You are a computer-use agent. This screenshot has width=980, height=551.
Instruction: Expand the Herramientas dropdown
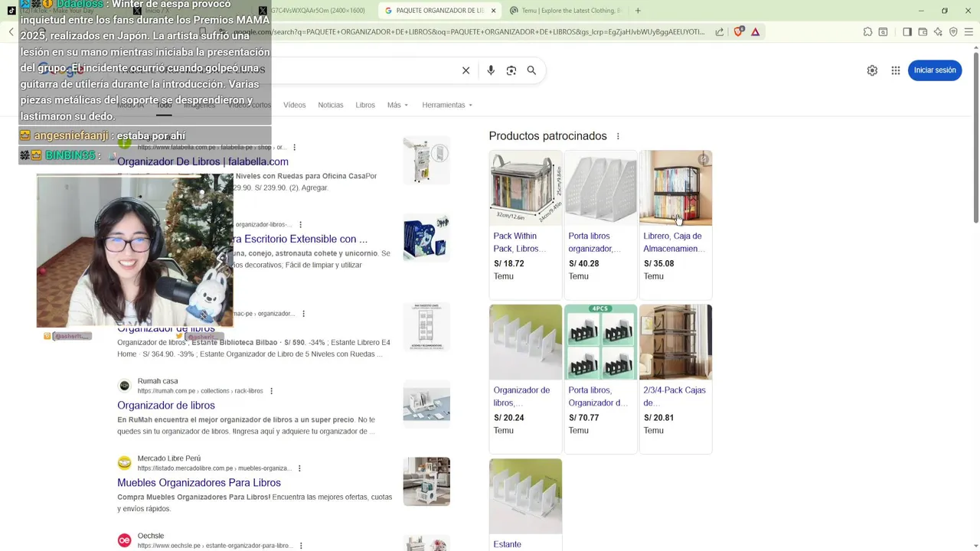[447, 105]
